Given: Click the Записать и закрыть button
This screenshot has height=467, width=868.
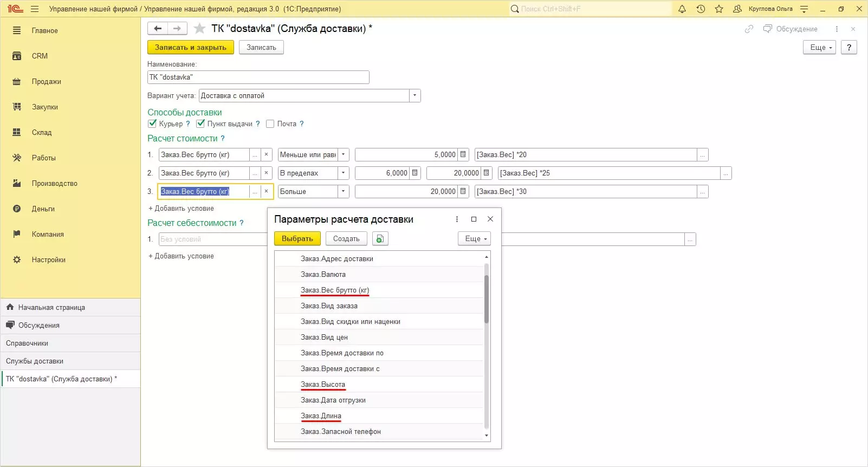Looking at the screenshot, I should [190, 48].
